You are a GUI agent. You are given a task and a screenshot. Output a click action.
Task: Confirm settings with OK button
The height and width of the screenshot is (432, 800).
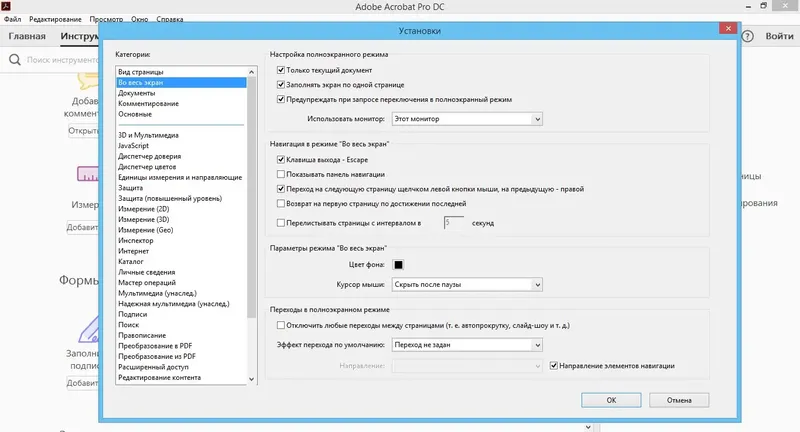(x=611, y=400)
